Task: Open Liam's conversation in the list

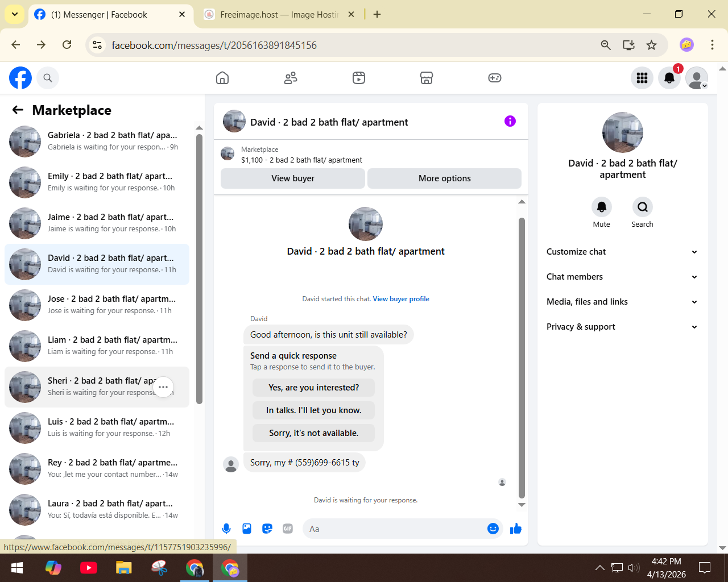Action: pos(97,346)
